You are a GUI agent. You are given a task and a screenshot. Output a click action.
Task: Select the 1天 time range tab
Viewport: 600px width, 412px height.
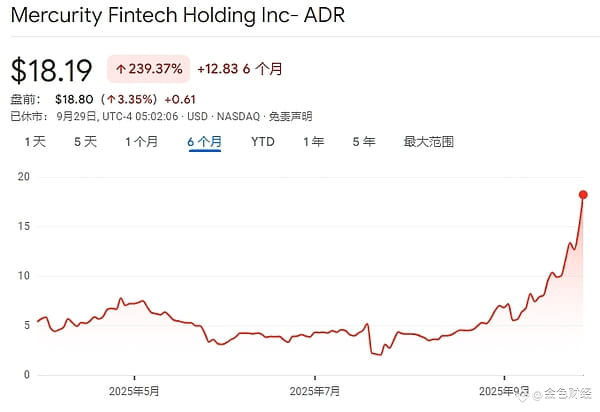[35, 142]
